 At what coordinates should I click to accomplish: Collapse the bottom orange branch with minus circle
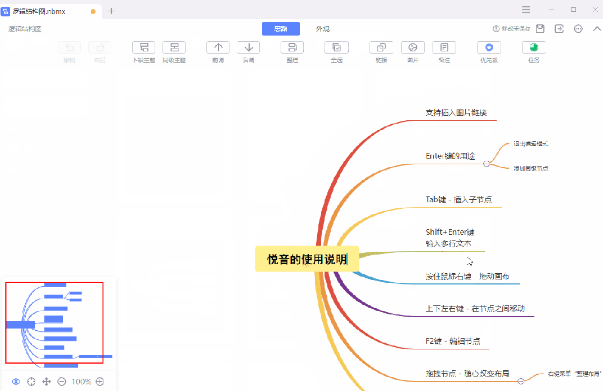[521, 381]
